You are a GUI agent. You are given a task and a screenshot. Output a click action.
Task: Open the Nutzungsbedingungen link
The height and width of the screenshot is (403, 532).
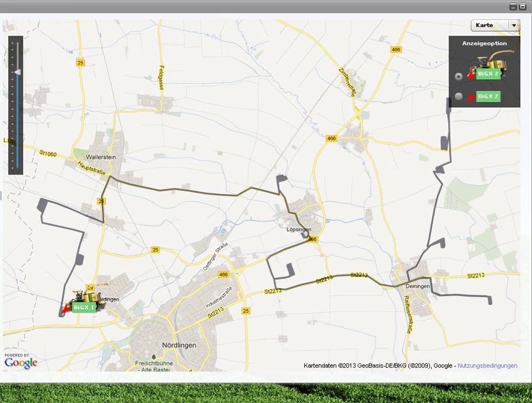[x=487, y=366]
